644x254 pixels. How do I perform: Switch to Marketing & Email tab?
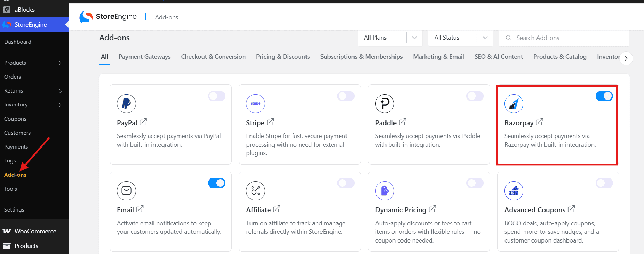(x=438, y=57)
